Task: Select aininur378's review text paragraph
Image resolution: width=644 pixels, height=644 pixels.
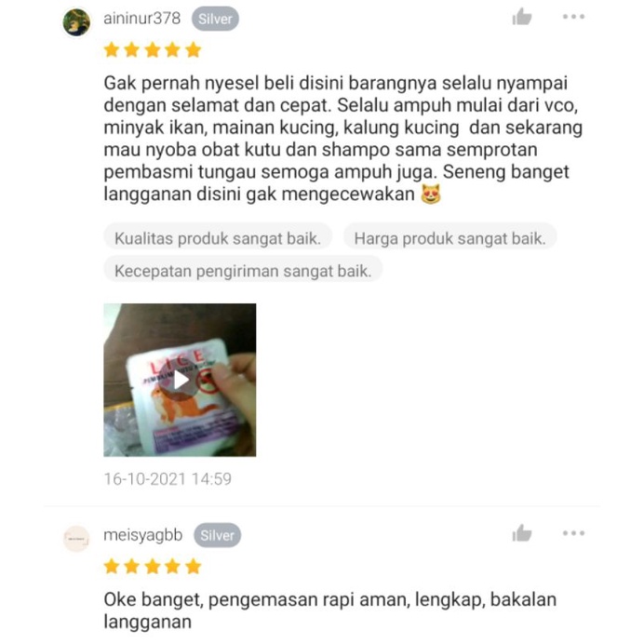Action: click(343, 139)
